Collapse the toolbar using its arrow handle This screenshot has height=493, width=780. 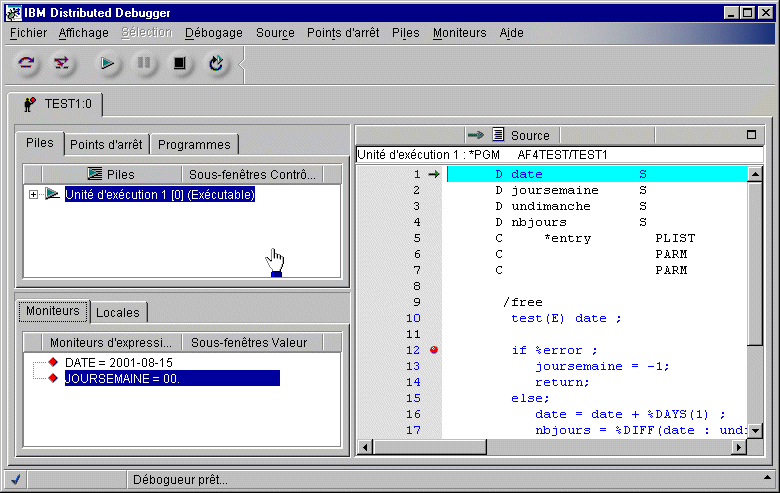(241, 64)
